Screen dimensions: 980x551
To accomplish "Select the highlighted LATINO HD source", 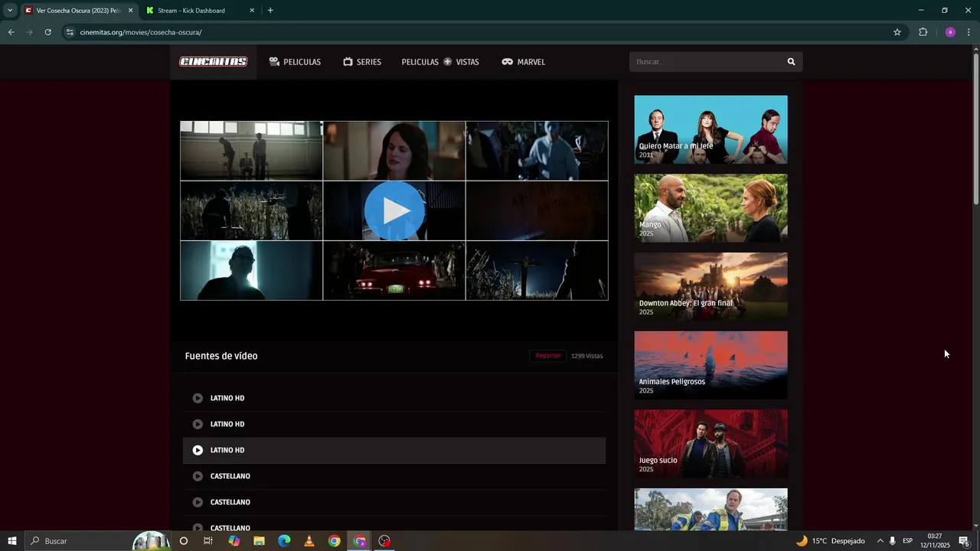I will pyautogui.click(x=394, y=450).
